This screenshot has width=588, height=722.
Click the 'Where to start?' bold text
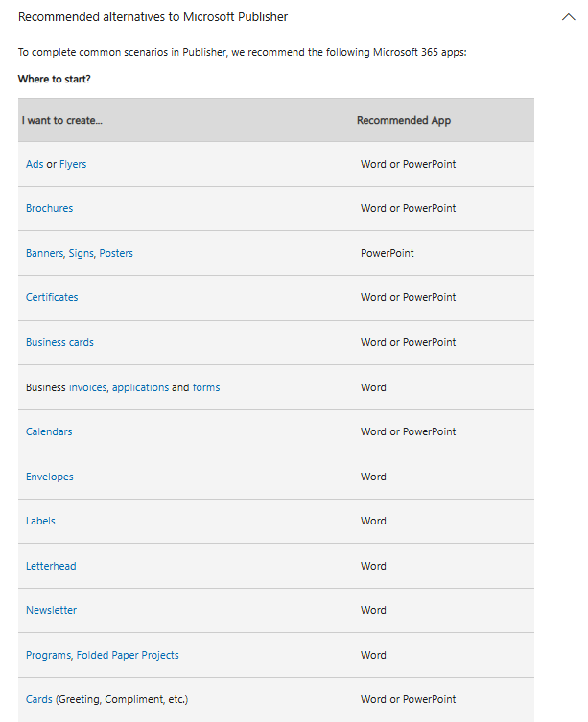[x=55, y=80]
